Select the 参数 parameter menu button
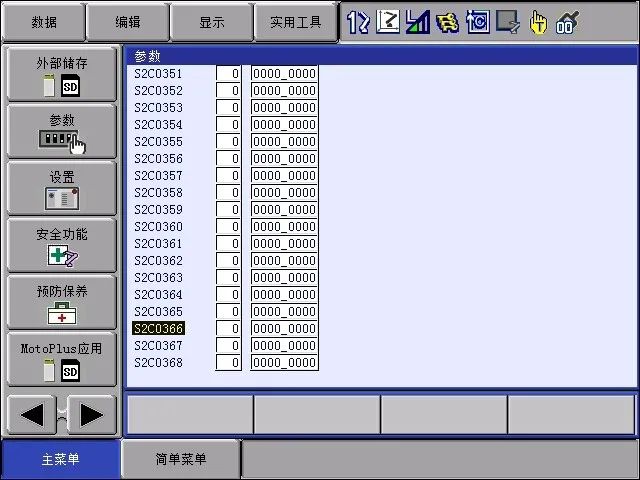The image size is (640, 480). (61, 131)
